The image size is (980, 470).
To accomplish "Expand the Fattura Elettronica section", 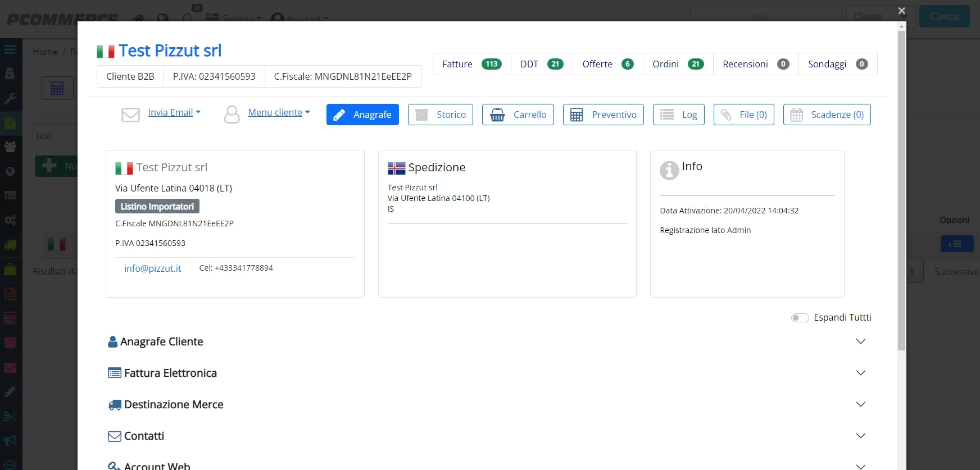I will click(486, 373).
